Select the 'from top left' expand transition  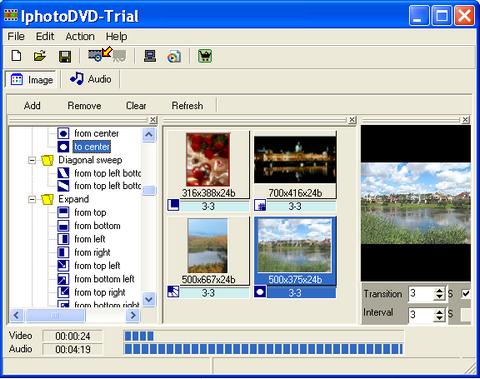[x=97, y=266]
